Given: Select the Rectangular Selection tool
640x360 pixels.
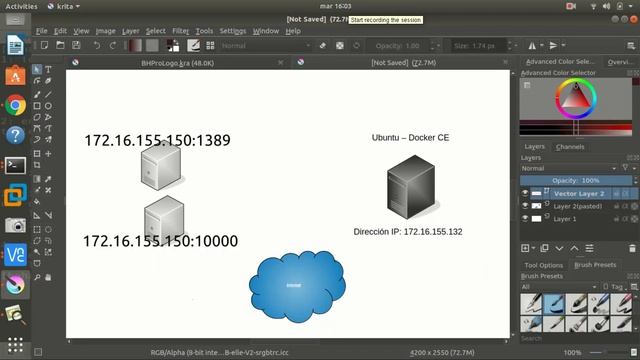Looking at the screenshot, I should [37, 229].
